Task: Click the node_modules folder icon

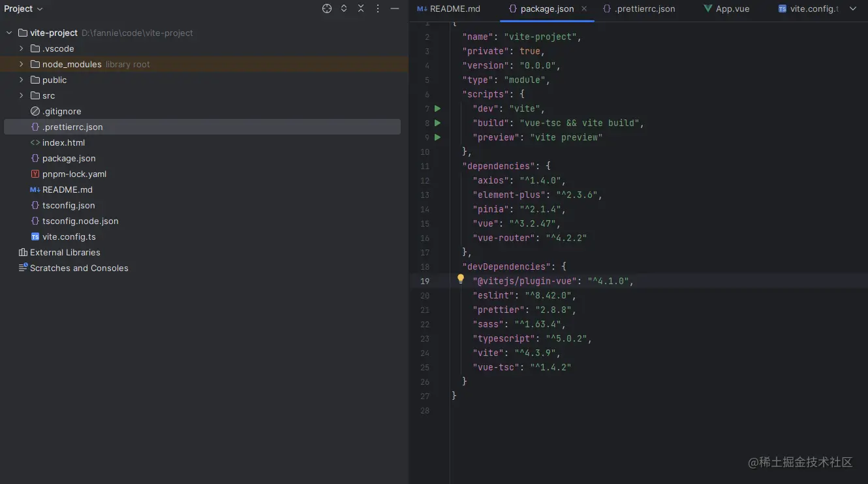Action: 35,64
